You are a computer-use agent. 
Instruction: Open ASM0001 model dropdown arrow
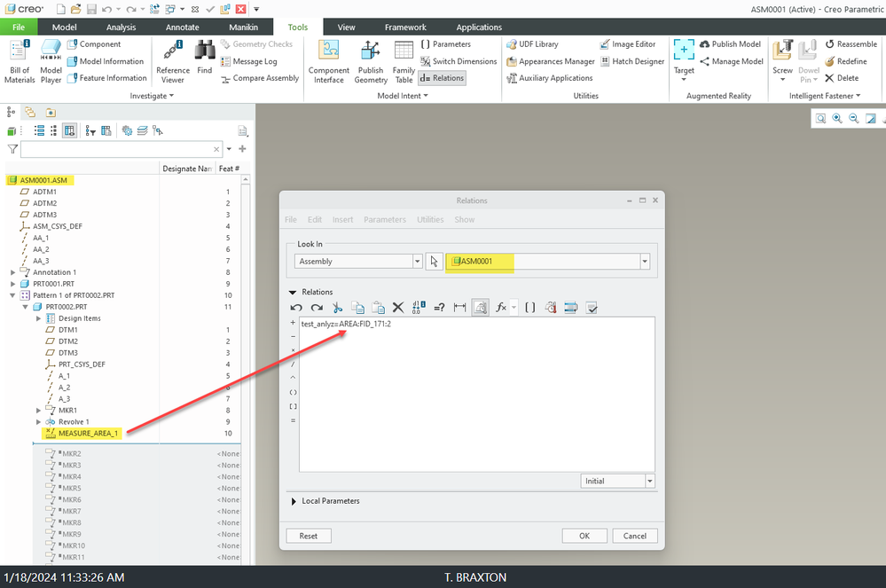[x=645, y=262]
